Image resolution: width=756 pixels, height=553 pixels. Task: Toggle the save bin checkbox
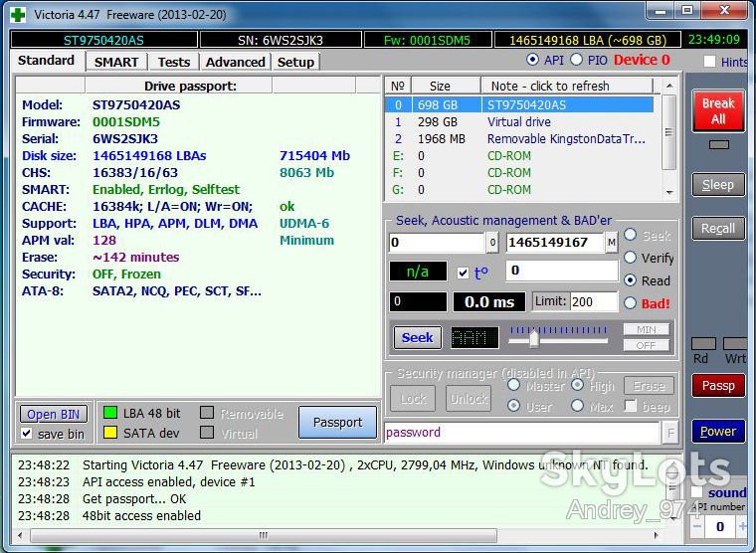pos(27,434)
